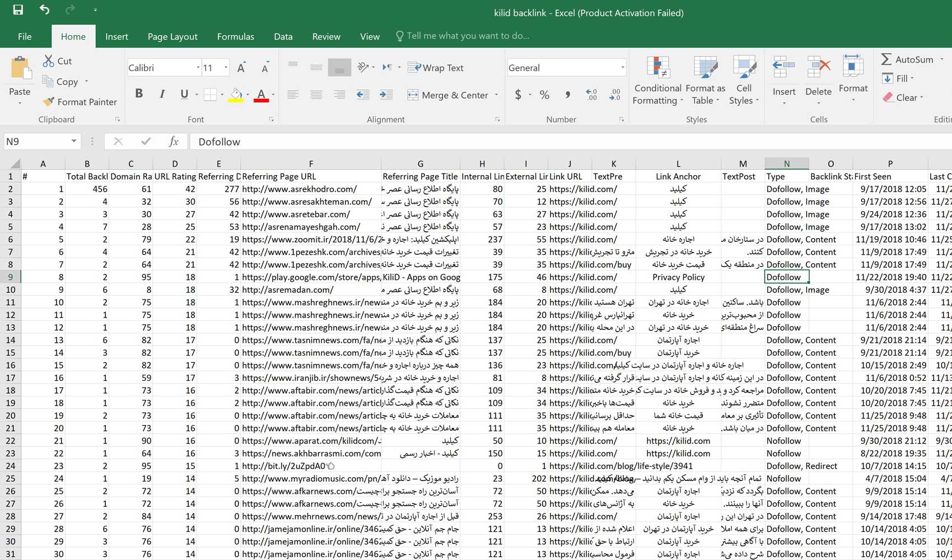Click Decrease Decimal icon

click(615, 95)
